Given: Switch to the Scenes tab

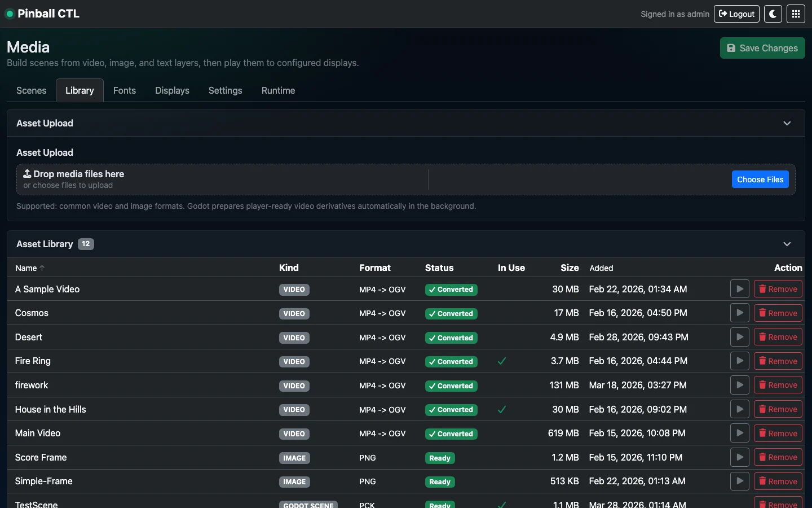Looking at the screenshot, I should [32, 90].
